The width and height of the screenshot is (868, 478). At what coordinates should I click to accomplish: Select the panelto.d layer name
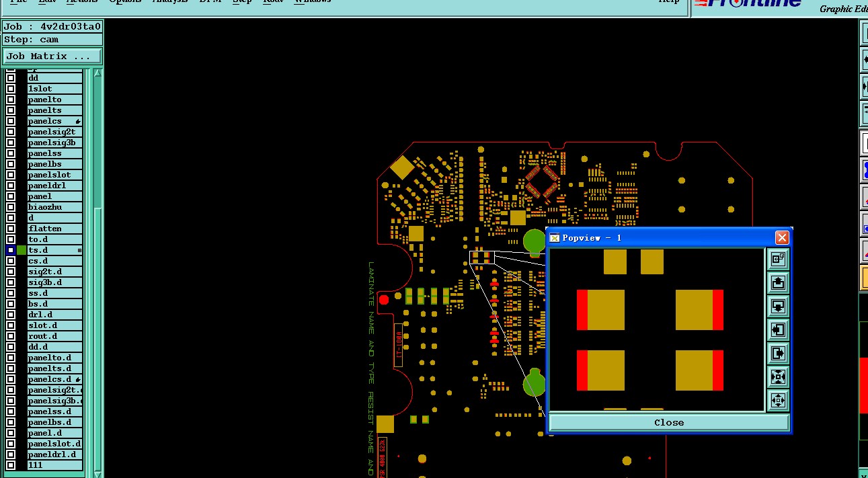55,358
